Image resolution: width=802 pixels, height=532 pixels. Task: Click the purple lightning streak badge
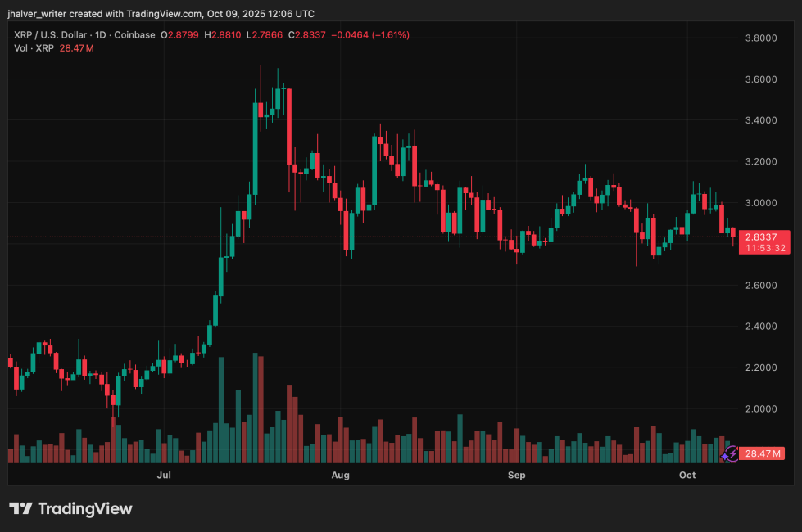[732, 453]
